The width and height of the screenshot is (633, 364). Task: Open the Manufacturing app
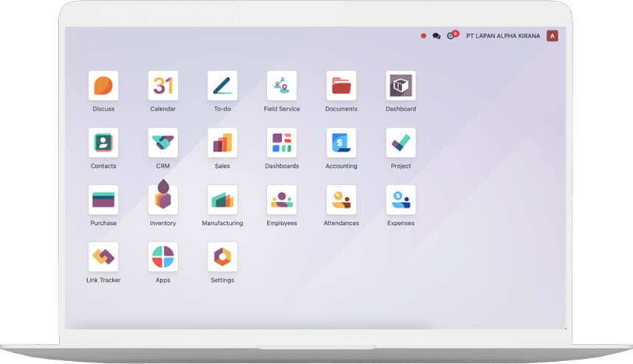point(222,200)
